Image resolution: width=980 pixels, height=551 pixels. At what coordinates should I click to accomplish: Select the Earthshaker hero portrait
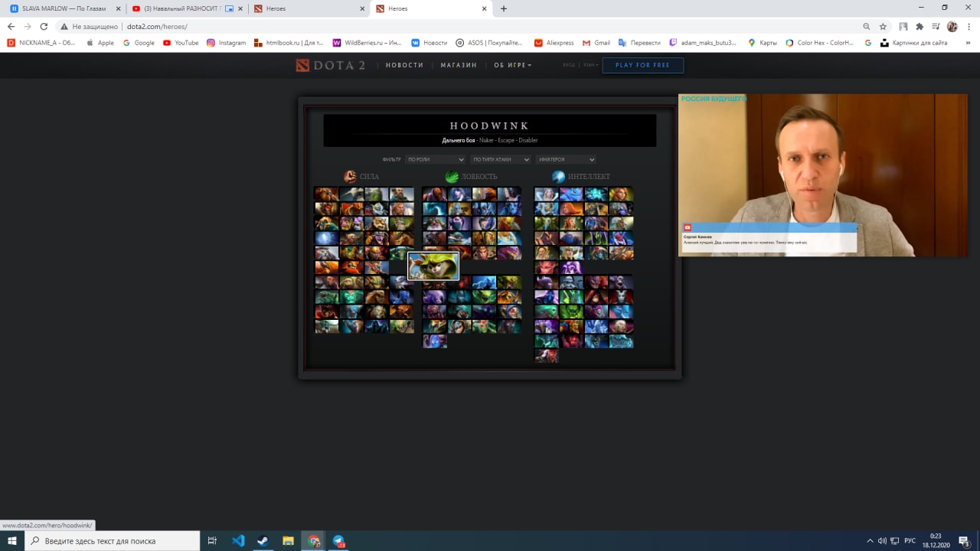click(326, 194)
